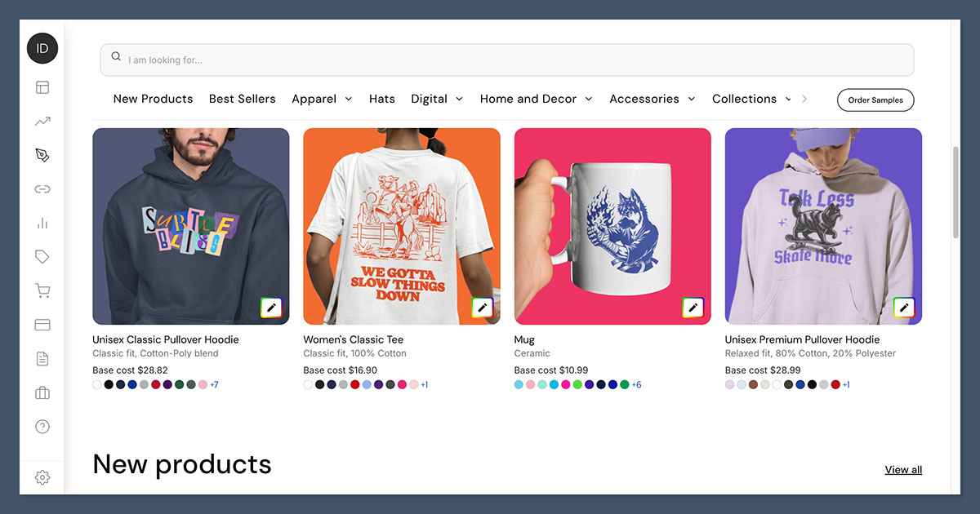Select the analytics trend icon in the sidebar
The height and width of the screenshot is (514, 980).
pos(42,121)
